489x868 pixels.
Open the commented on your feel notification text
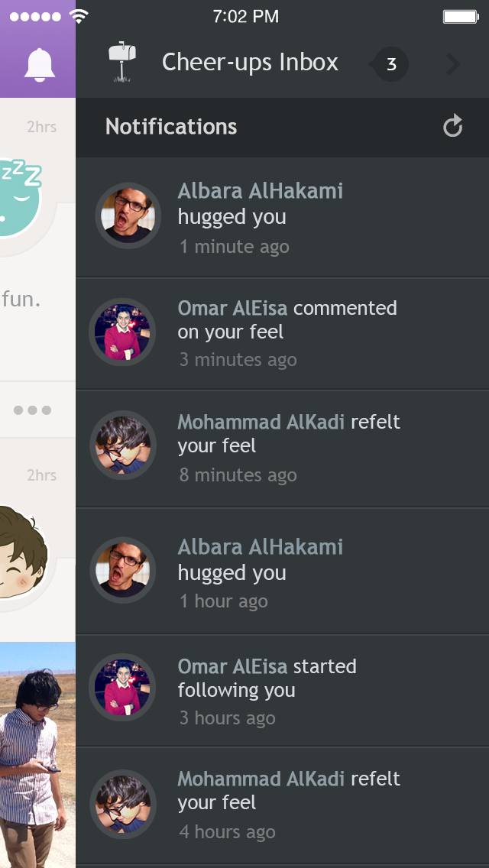[x=287, y=319]
